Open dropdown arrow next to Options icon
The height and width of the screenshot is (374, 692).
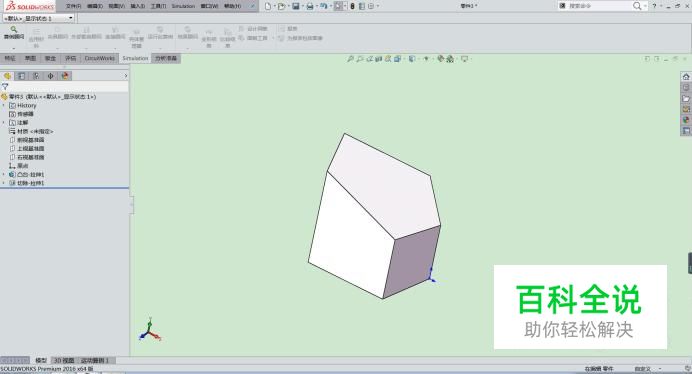click(378, 6)
